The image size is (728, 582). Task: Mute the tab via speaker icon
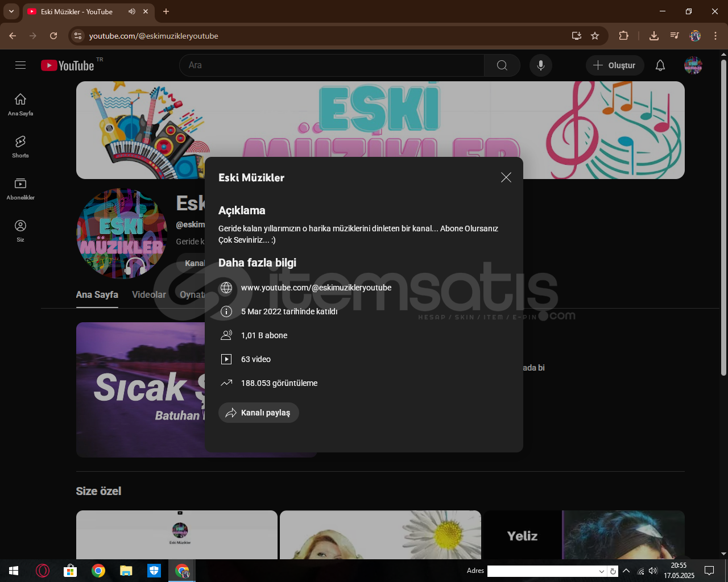pyautogui.click(x=132, y=11)
